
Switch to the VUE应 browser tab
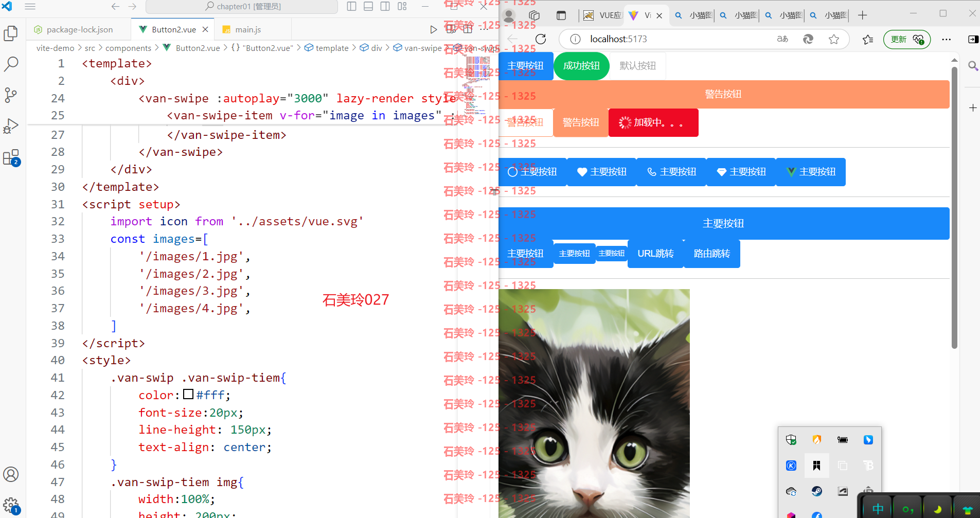[x=603, y=15]
